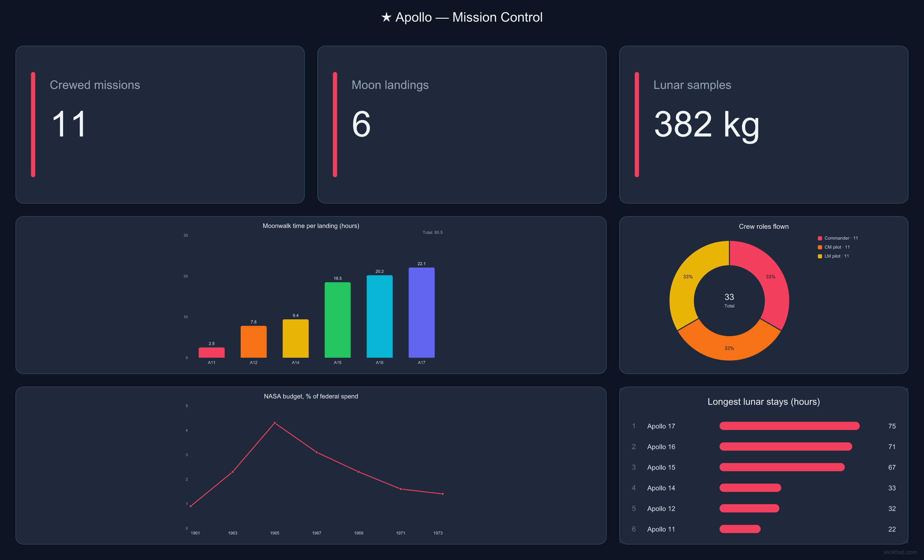Click the Moonwalk time per landing chart title
Image resolution: width=924 pixels, height=560 pixels.
(x=311, y=226)
